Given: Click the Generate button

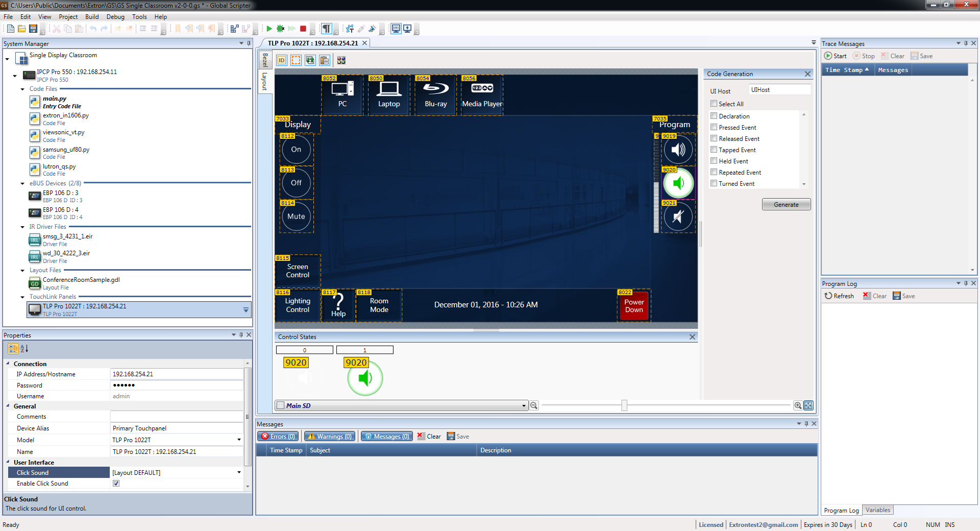Looking at the screenshot, I should tap(786, 204).
